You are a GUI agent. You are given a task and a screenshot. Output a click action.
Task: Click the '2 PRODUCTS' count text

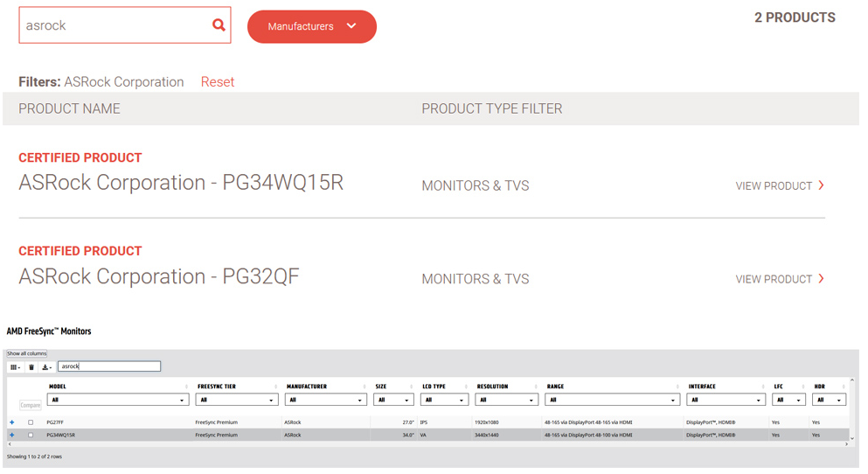coord(795,17)
